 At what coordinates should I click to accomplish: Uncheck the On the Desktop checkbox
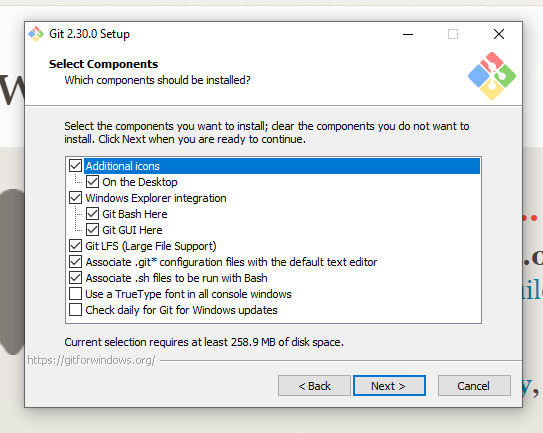(92, 182)
